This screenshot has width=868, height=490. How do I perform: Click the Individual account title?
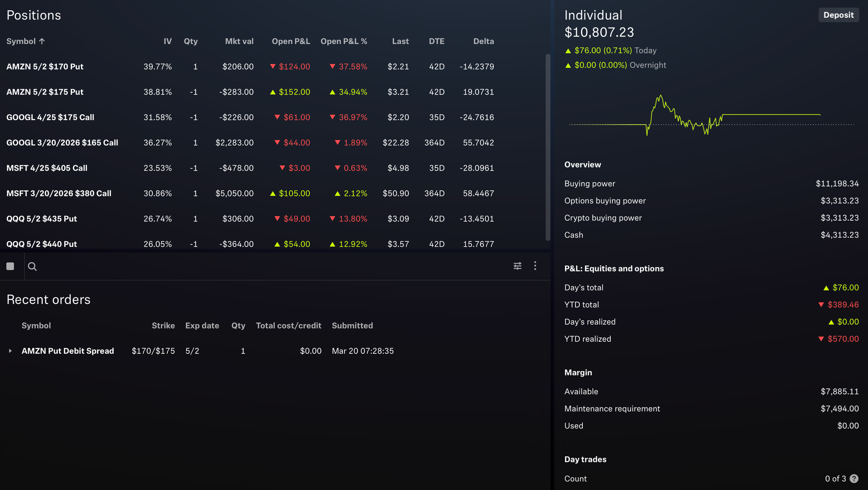coord(593,15)
